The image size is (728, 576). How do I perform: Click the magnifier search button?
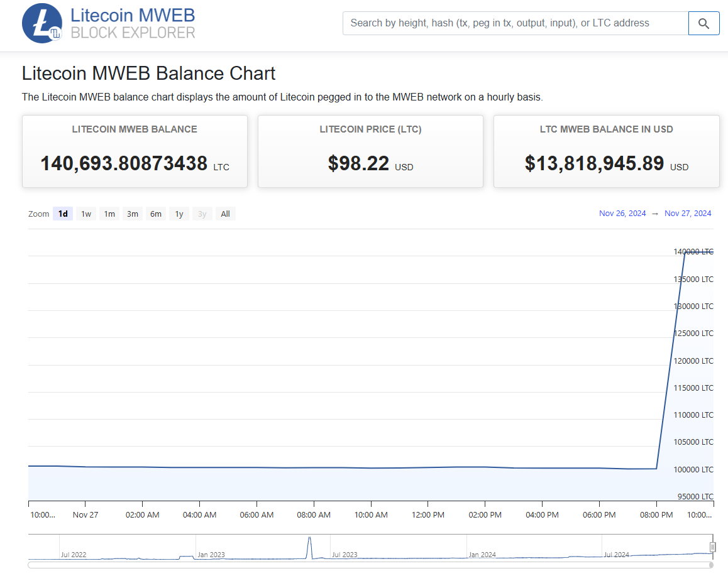click(703, 23)
